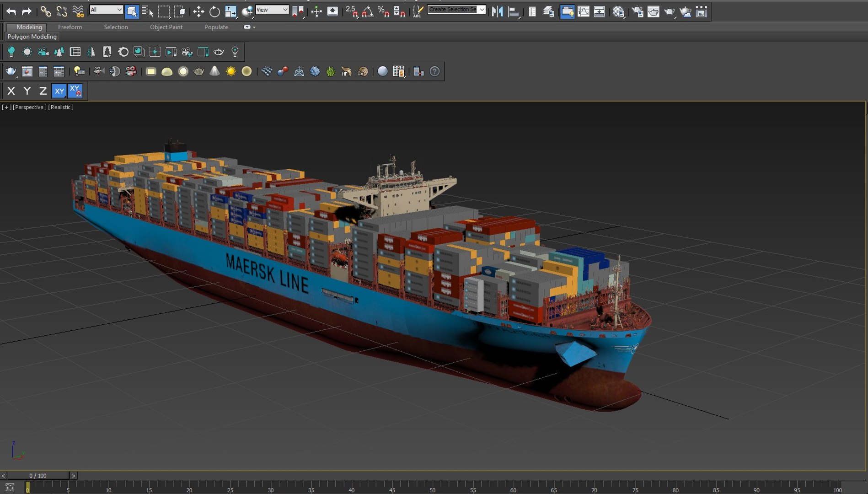Click the Unlink Selection icon
This screenshot has width=868, height=494.
pyautogui.click(x=61, y=11)
